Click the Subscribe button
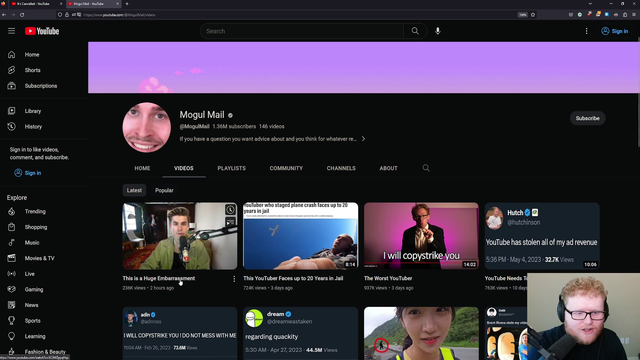 [x=587, y=118]
